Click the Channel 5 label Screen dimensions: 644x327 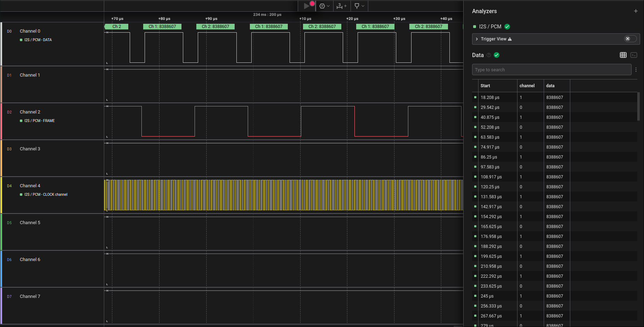click(x=30, y=223)
